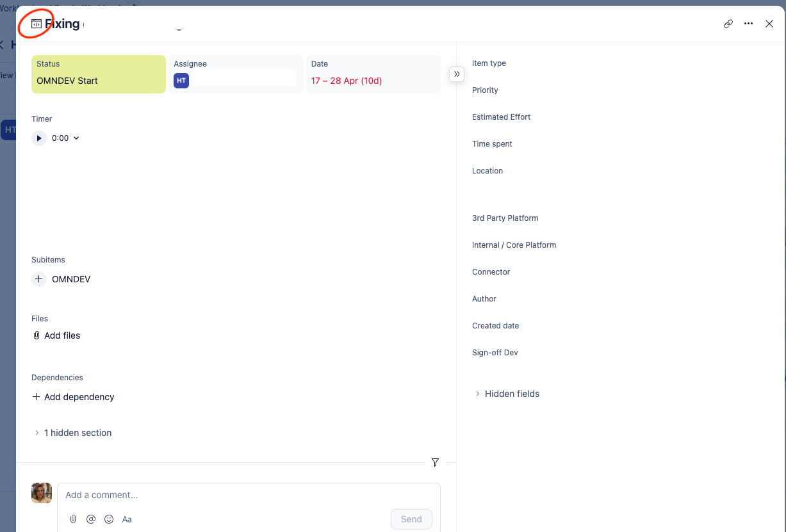Click the item type icon beside the Fixing title
Image resolution: width=786 pixels, height=532 pixels.
click(x=37, y=24)
